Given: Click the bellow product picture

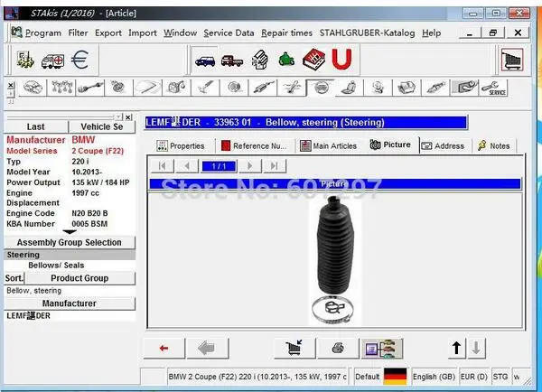Looking at the screenshot, I should (x=334, y=261).
